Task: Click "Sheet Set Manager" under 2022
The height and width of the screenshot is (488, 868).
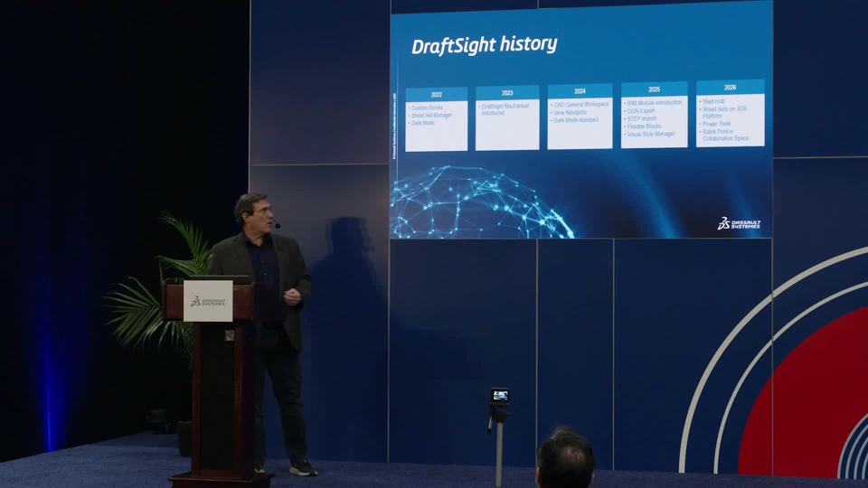Action: click(431, 115)
